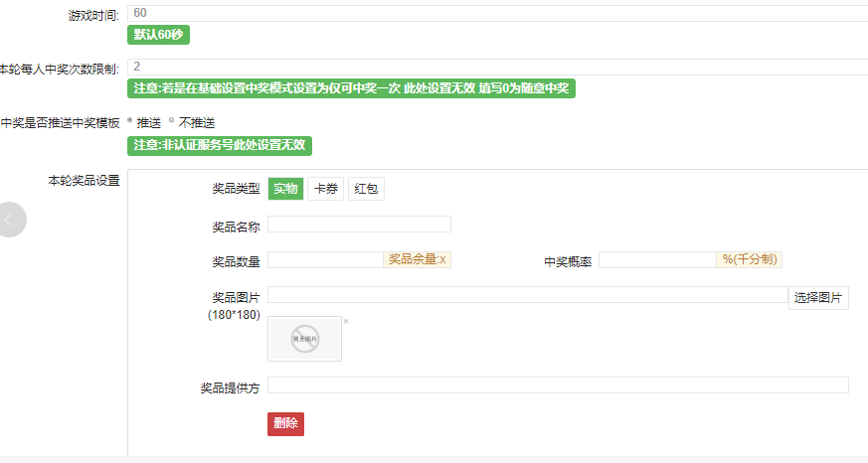Click the 选择图片 button
Image resolution: width=868 pixels, height=463 pixels.
click(x=818, y=298)
